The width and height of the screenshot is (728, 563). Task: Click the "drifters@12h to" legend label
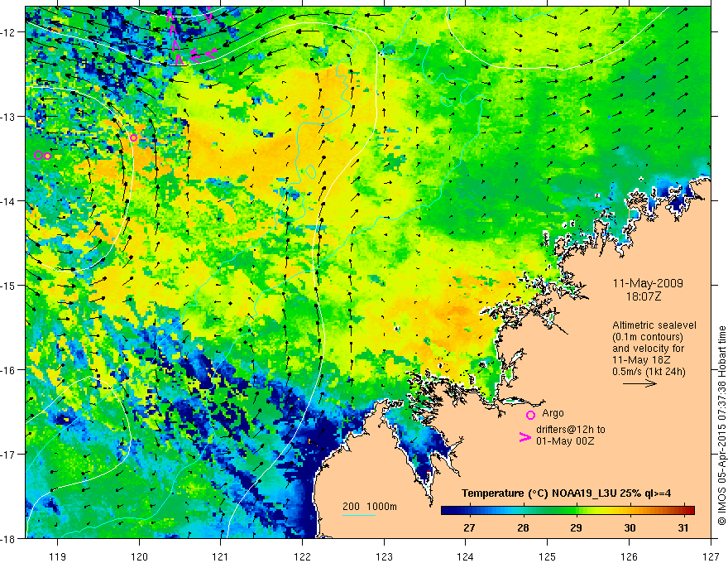571,429
